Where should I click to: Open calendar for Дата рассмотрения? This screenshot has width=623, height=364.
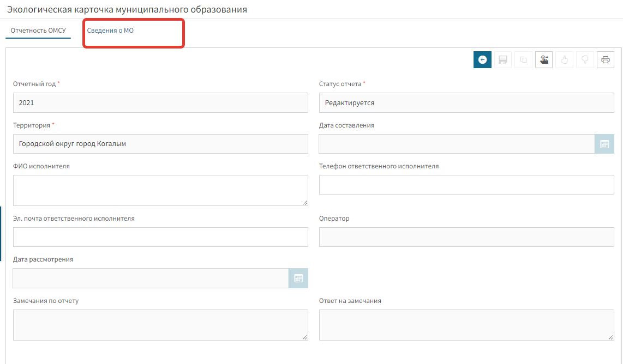tap(298, 278)
